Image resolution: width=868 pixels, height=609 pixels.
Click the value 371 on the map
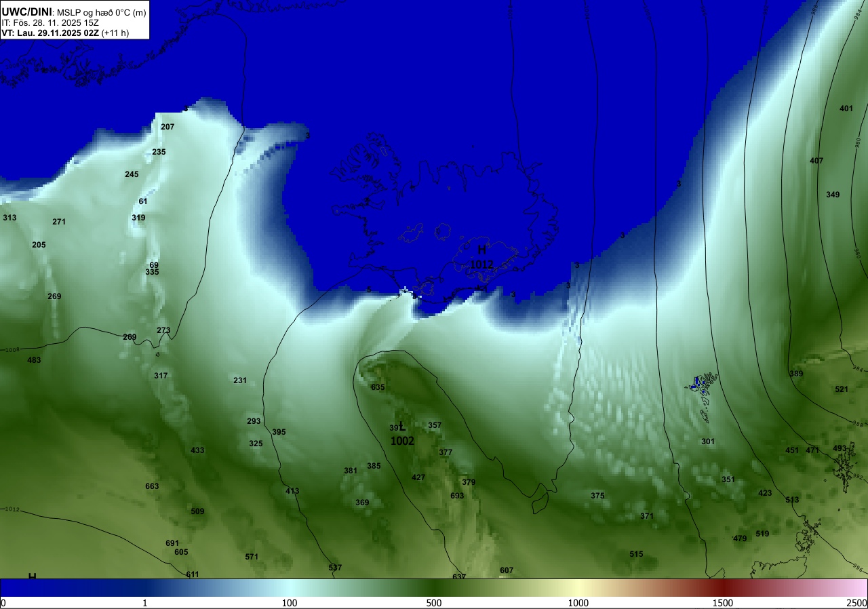647,516
